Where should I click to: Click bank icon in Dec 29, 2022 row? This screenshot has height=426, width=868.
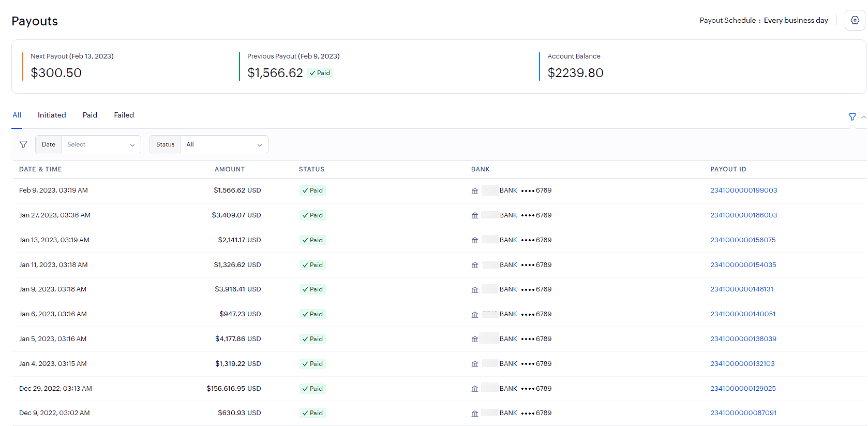pyautogui.click(x=475, y=389)
